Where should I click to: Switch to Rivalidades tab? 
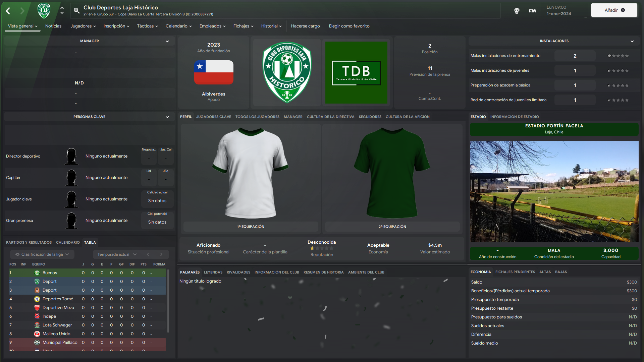pyautogui.click(x=238, y=272)
